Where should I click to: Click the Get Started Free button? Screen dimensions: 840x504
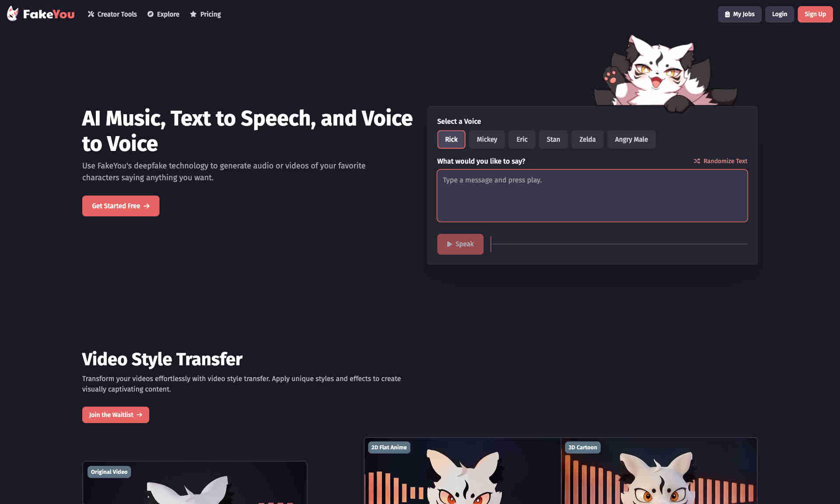click(121, 206)
